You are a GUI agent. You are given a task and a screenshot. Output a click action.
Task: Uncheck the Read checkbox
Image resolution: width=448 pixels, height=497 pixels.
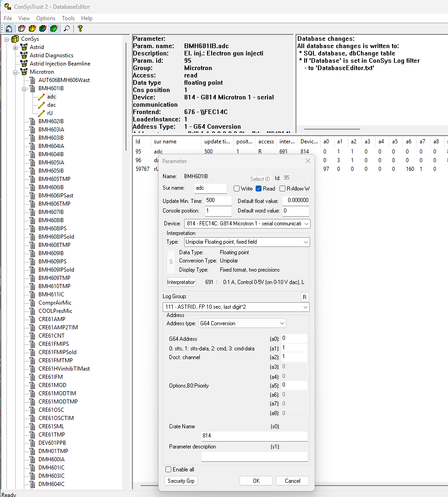point(259,189)
